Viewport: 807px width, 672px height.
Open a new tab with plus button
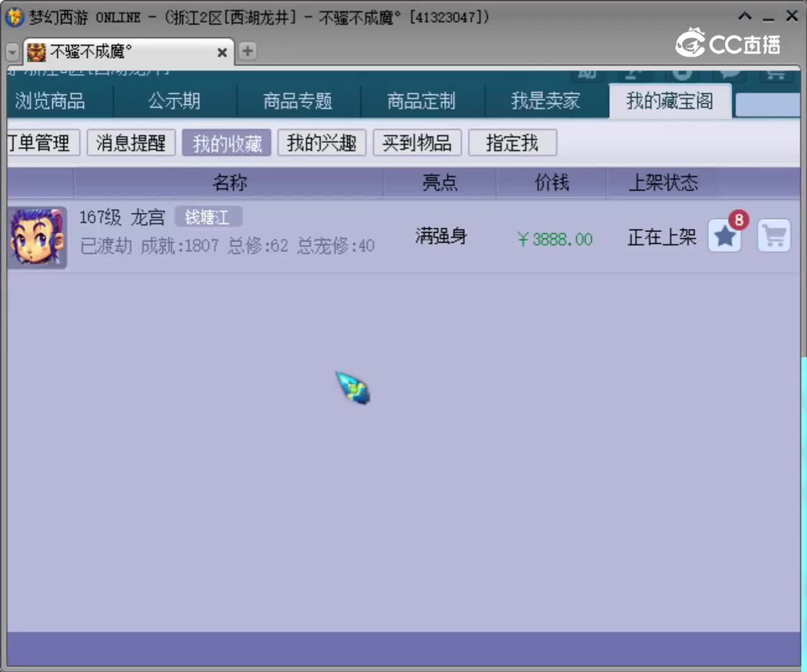coord(248,51)
